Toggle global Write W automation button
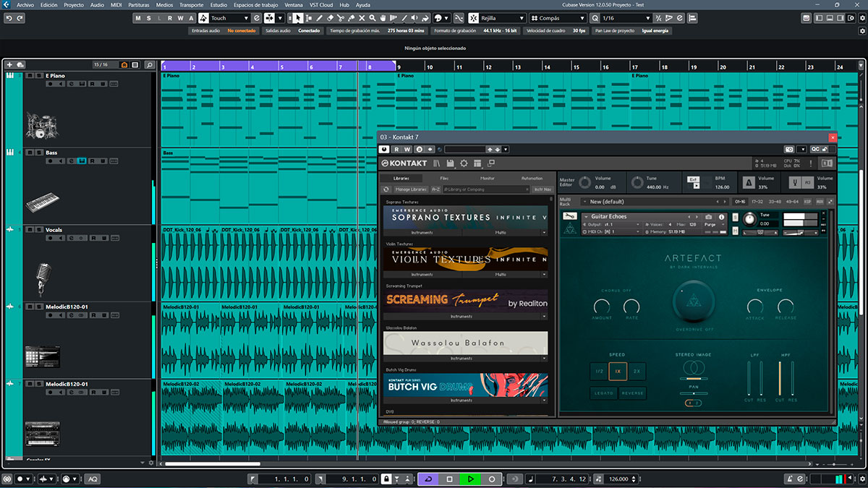Viewport: 868px width, 488px height. [x=181, y=17]
